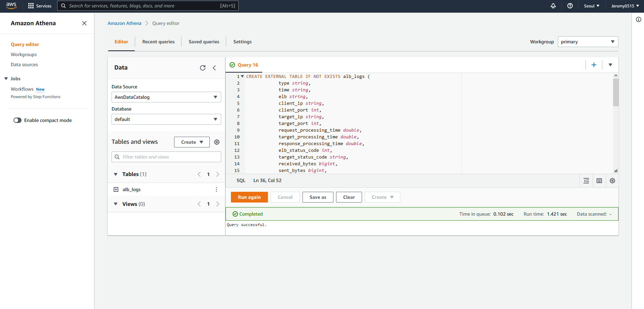Switch to Saved queries tab

point(204,42)
